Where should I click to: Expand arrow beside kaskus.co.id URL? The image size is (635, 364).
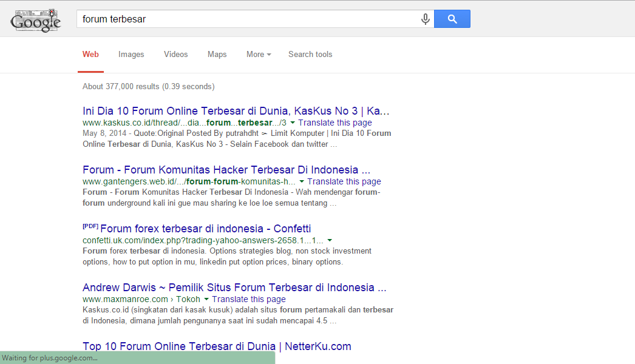click(293, 123)
